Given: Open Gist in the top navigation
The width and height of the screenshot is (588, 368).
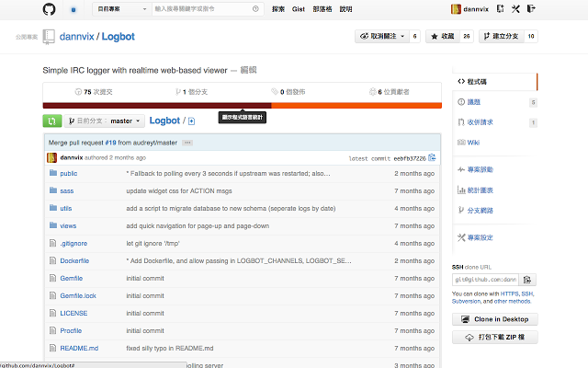Looking at the screenshot, I should pos(299,9).
